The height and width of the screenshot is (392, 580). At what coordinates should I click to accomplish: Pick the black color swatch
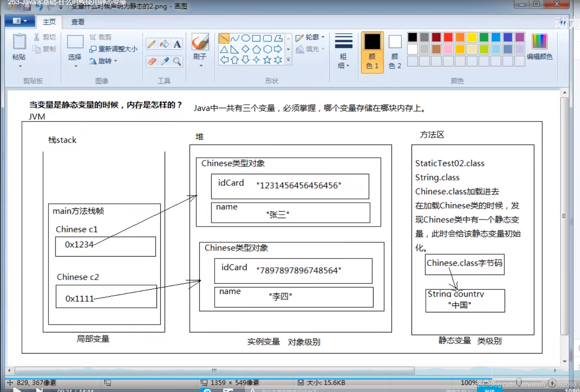[x=412, y=37]
